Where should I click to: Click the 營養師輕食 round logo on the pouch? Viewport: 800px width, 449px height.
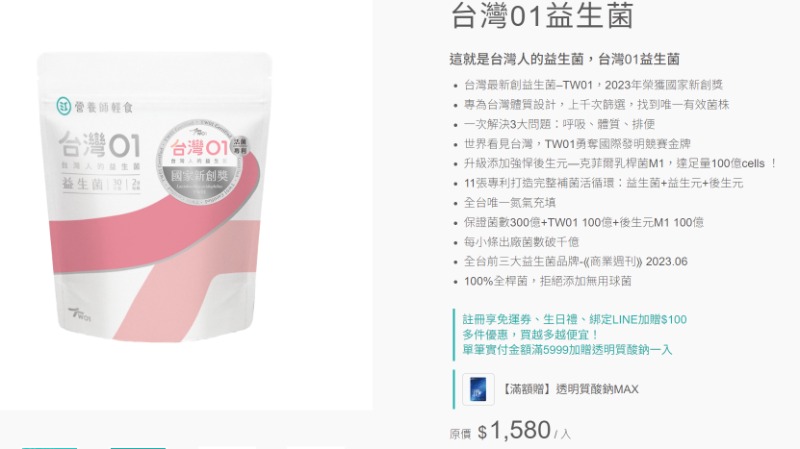(x=63, y=106)
